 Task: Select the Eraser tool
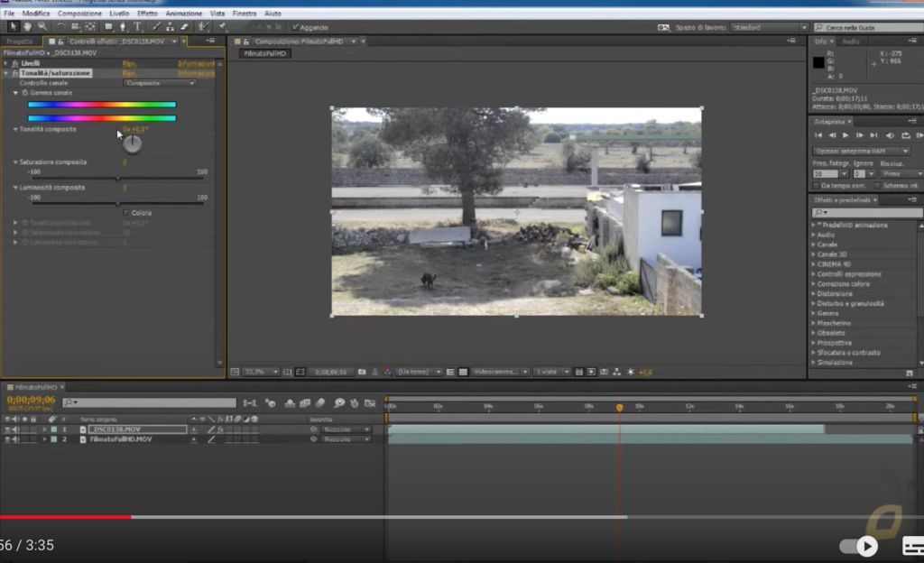pyautogui.click(x=184, y=26)
